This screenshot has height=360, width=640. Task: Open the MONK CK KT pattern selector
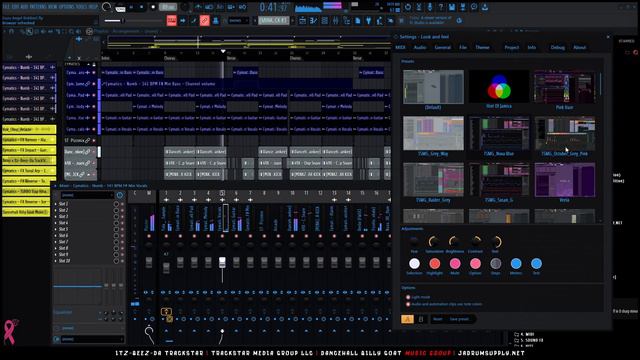click(273, 20)
